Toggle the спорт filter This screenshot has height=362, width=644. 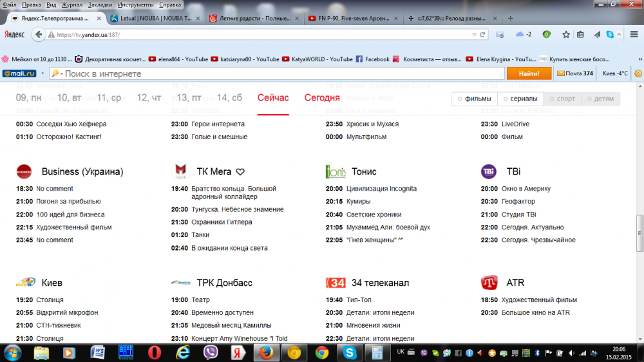click(x=562, y=99)
